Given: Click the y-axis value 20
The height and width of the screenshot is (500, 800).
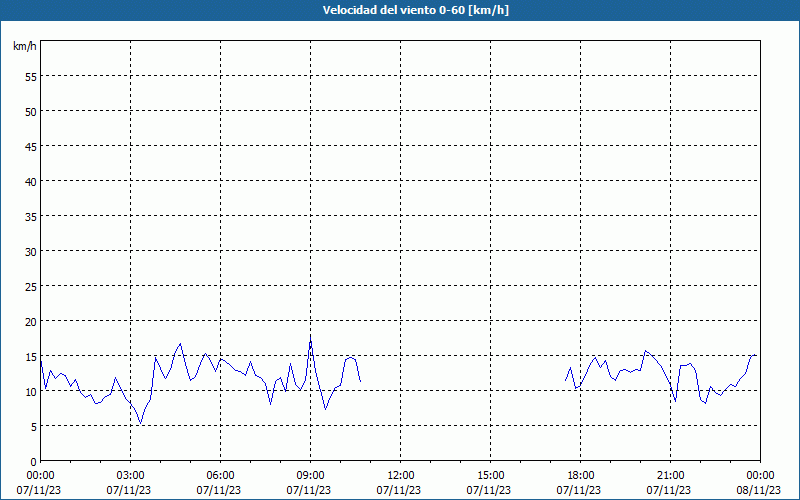Looking at the screenshot, I should coord(31,322).
